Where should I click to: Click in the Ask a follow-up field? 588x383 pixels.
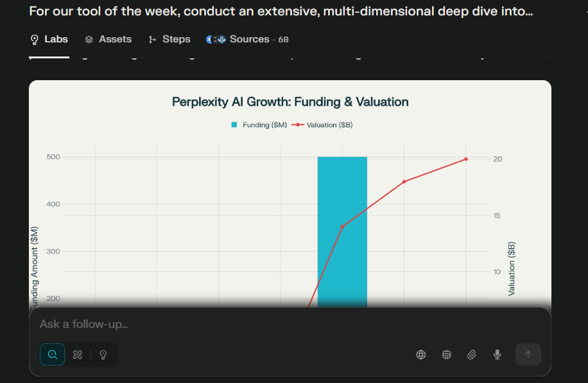tap(257, 324)
